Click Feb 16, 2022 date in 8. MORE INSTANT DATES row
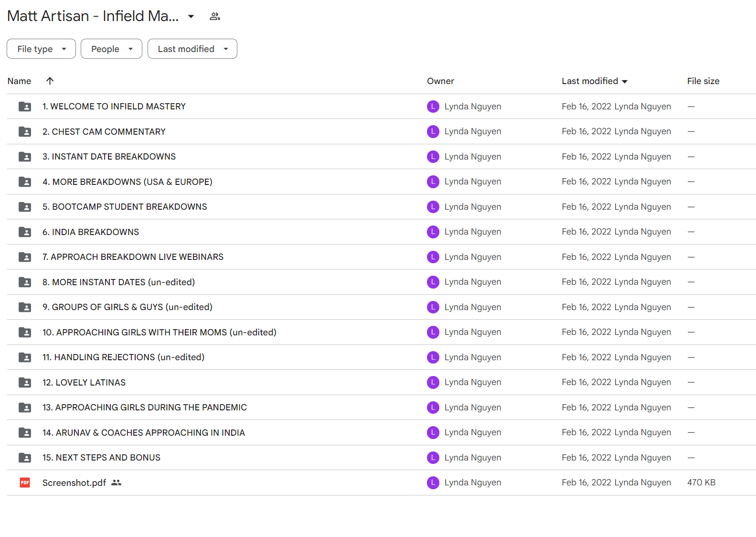Screen dimensions: 756x537 coord(586,282)
